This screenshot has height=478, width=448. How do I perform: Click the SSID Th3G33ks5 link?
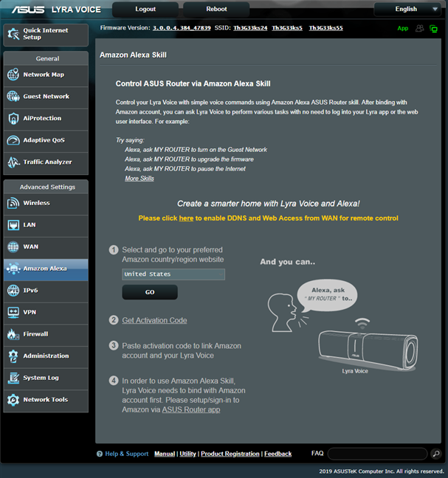pyautogui.click(x=287, y=28)
